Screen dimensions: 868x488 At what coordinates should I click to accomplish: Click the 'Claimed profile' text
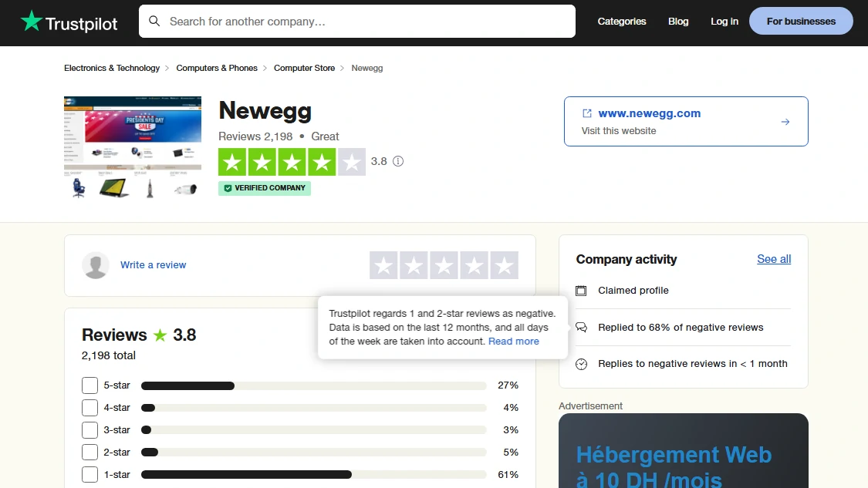point(633,291)
